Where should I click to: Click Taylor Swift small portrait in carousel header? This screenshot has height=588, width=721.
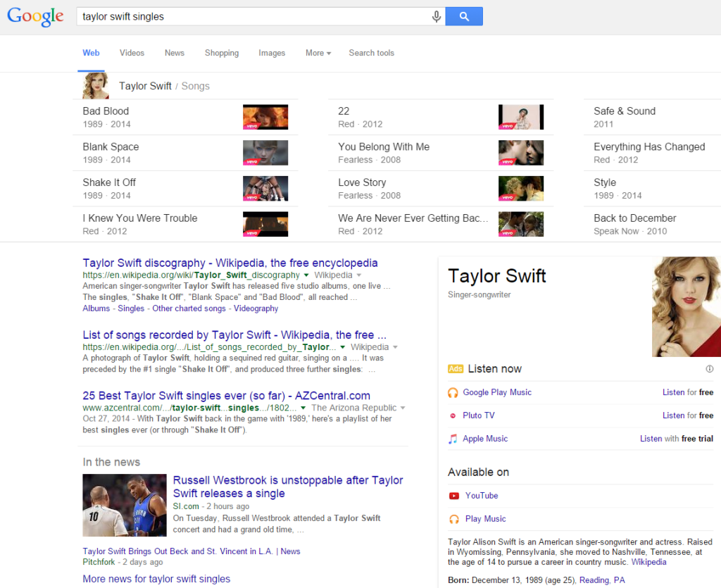coord(96,85)
